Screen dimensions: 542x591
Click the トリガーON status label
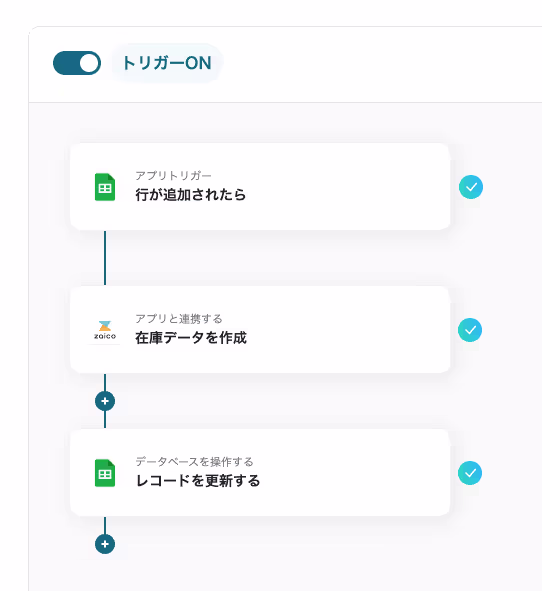coord(167,63)
